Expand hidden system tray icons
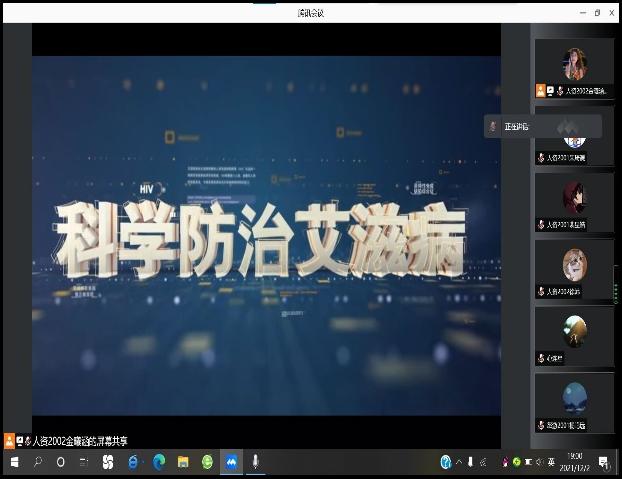Viewport: 622px width, 479px height. click(x=459, y=462)
